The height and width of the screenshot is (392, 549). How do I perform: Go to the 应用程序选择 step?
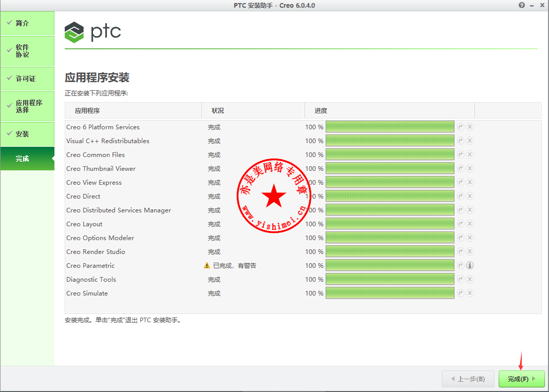(x=27, y=106)
